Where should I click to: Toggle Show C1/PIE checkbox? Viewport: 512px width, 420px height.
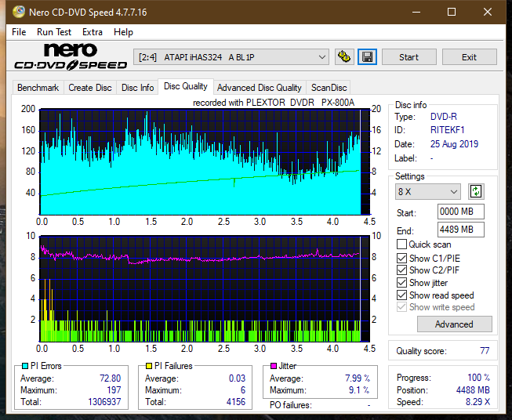click(x=401, y=258)
